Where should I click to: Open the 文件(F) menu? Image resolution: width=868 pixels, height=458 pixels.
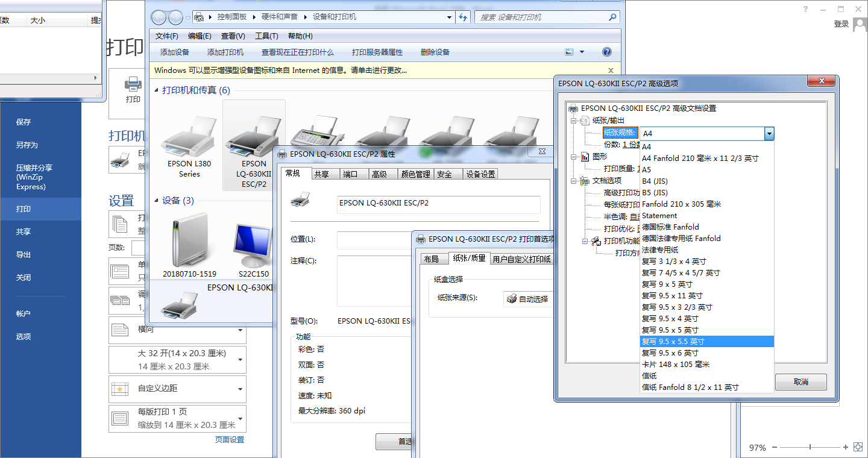point(167,36)
